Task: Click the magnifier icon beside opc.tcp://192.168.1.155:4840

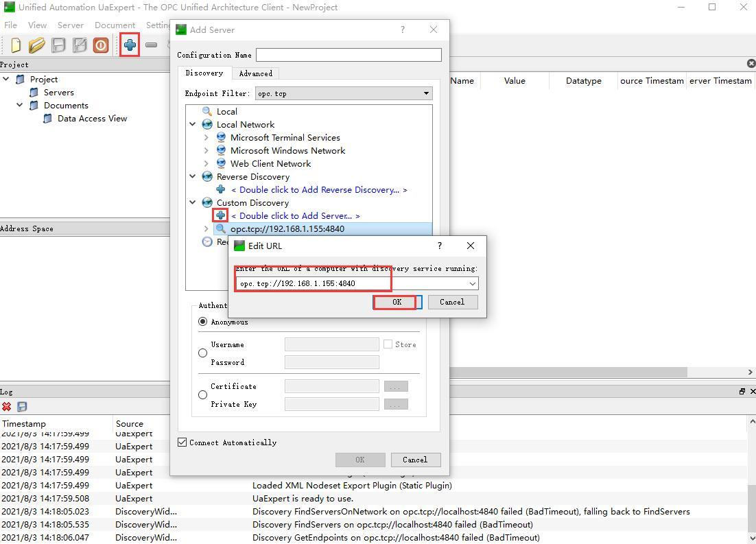Action: [x=220, y=228]
